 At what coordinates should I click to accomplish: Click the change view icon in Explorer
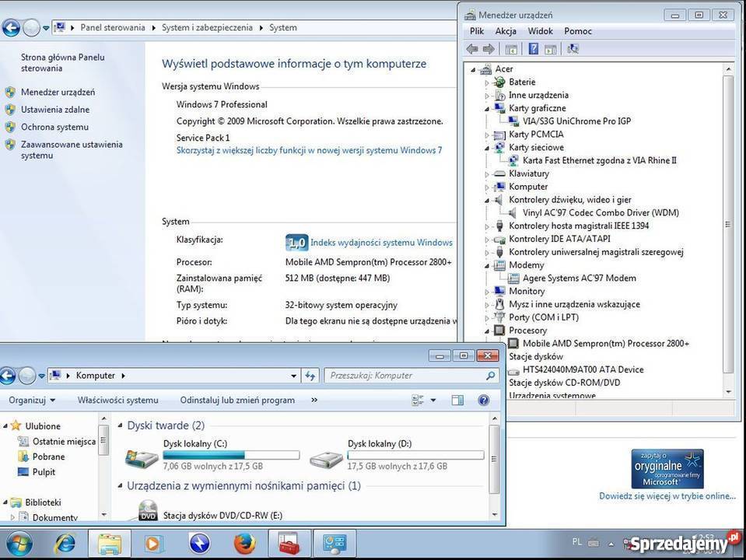click(418, 400)
